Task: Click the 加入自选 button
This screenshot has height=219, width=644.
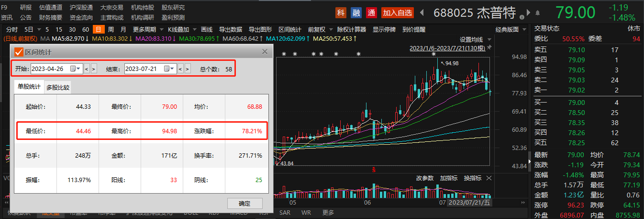Action: coord(397,13)
